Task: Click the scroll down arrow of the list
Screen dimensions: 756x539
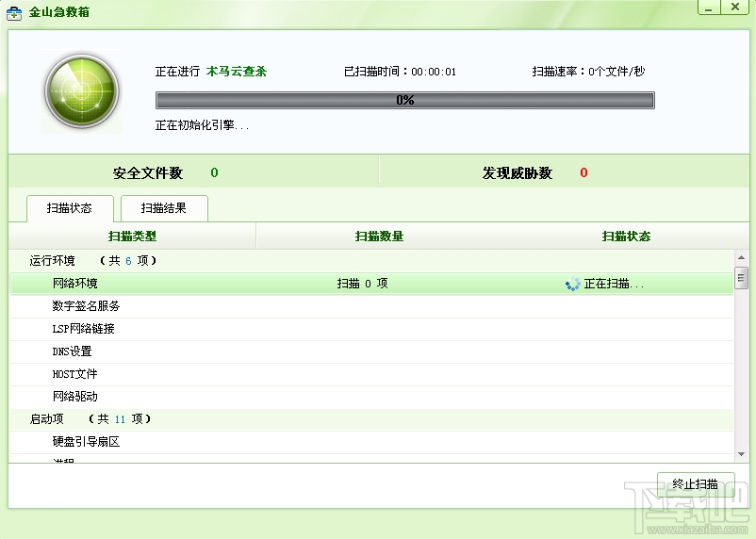Action: pos(741,454)
